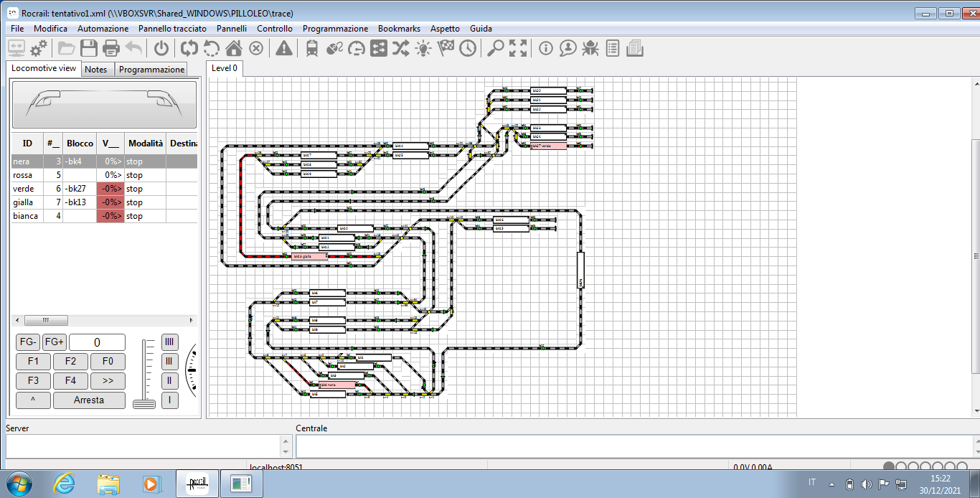Click the magnifying glass zoom icon
The width and height of the screenshot is (980, 498).
click(x=495, y=48)
